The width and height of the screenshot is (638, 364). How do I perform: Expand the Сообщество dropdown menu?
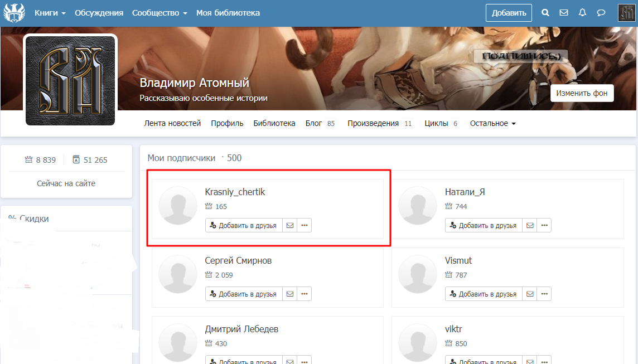tap(159, 13)
